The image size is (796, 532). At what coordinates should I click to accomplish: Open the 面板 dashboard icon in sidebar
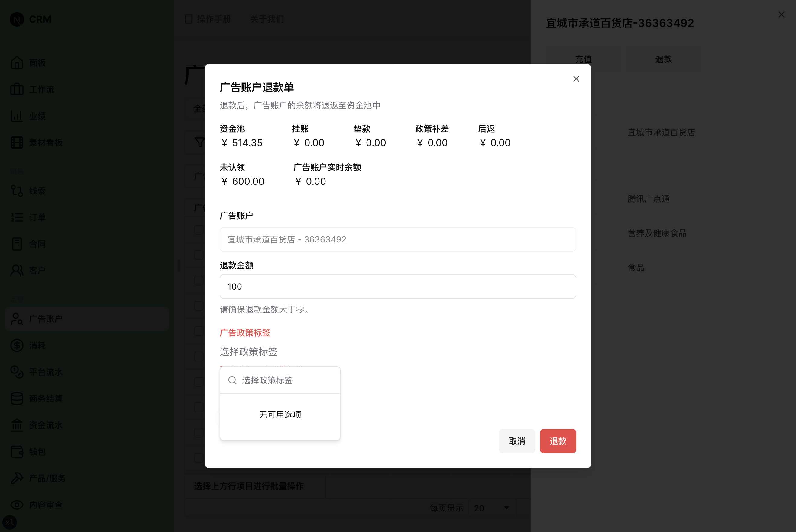[17, 62]
